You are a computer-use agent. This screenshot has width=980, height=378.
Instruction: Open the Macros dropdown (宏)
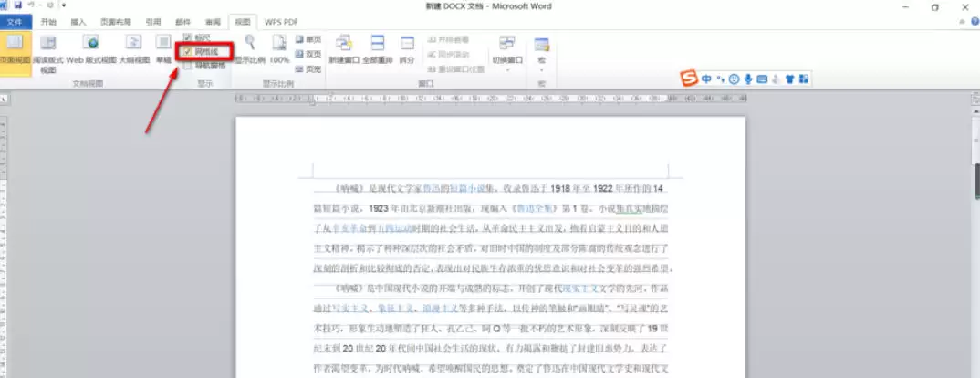click(x=541, y=53)
